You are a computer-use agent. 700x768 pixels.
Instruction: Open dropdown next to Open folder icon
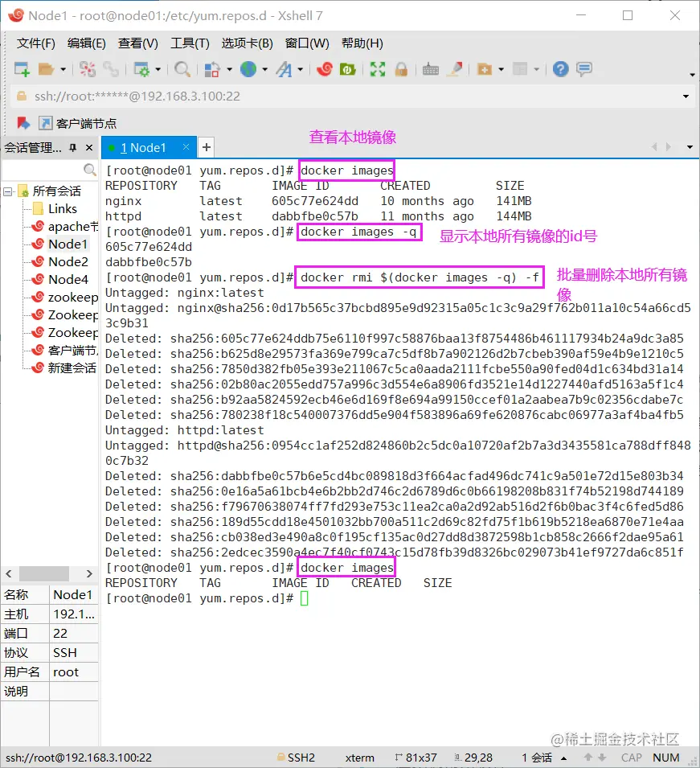click(x=63, y=69)
